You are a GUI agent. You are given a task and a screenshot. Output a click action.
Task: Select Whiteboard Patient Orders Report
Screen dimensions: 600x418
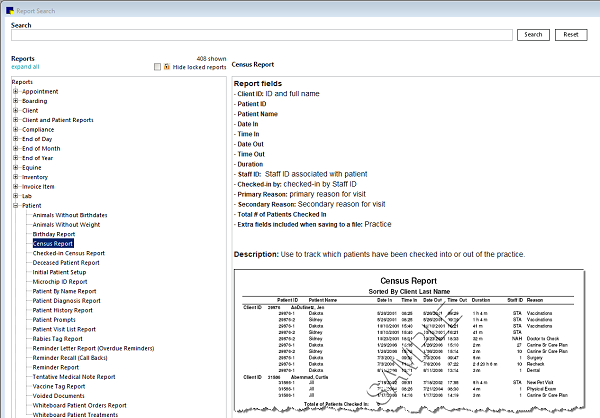point(80,405)
